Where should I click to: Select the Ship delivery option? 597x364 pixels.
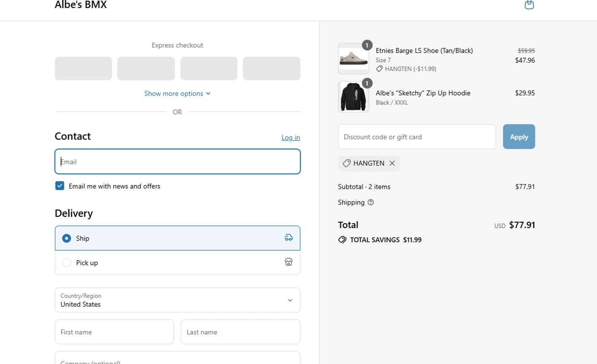point(178,238)
